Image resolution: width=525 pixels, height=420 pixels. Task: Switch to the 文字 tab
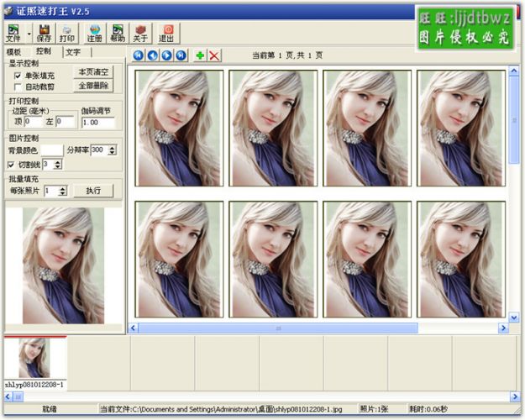tap(73, 52)
